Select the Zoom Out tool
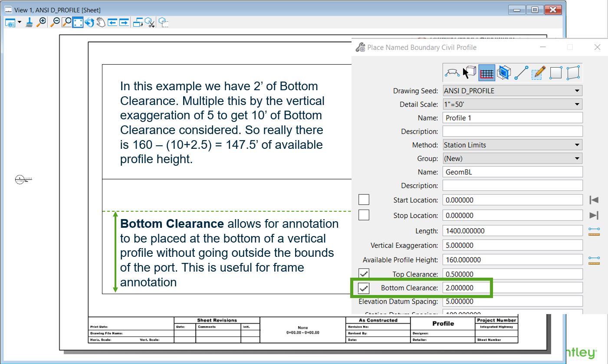Viewport: 608px width, 364px height. click(x=55, y=23)
